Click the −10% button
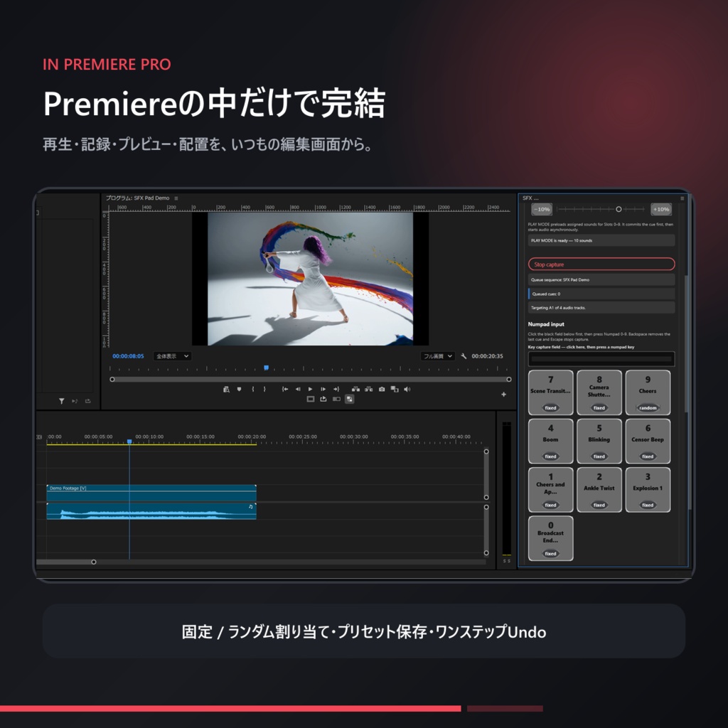Viewport: 728px width, 728px height. (x=542, y=210)
